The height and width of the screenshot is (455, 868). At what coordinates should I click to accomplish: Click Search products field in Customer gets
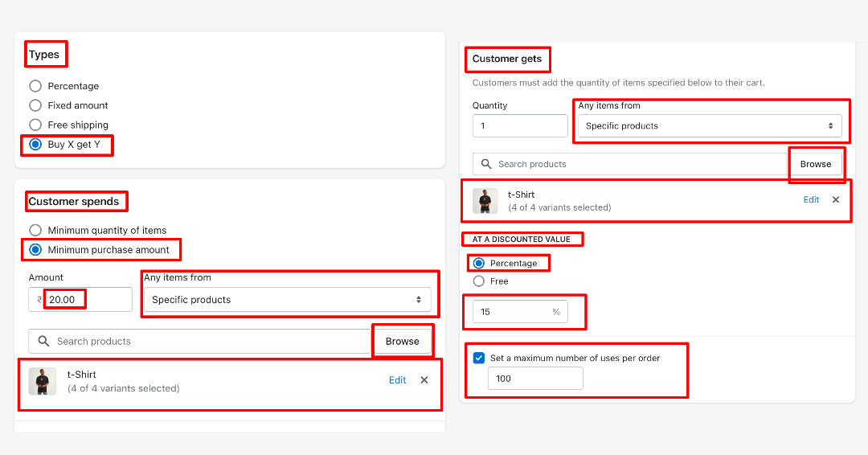point(630,164)
